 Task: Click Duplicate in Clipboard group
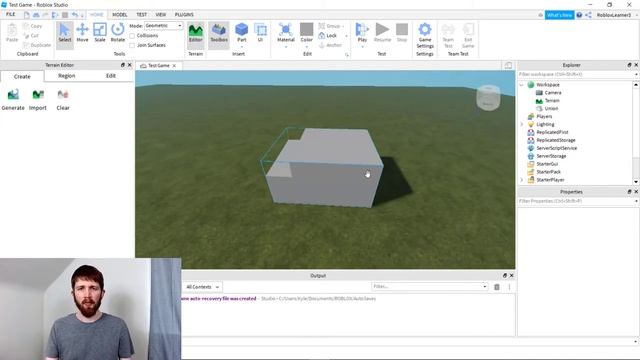[37, 45]
